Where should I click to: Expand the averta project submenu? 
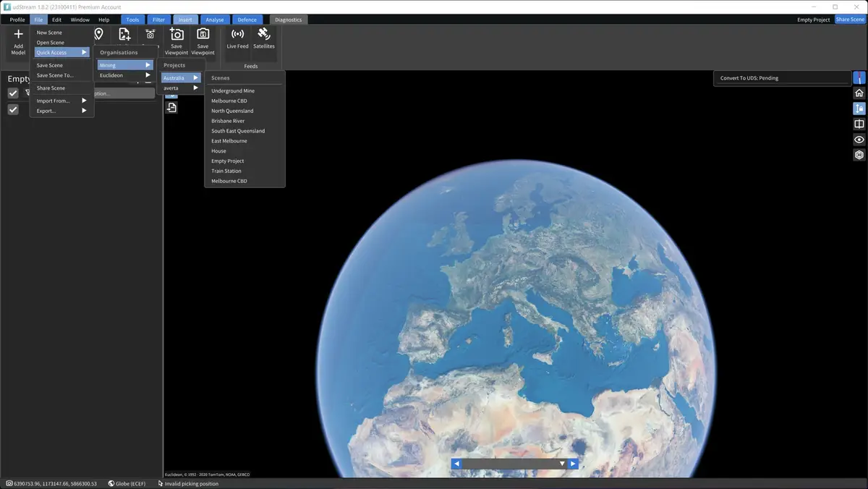181,88
